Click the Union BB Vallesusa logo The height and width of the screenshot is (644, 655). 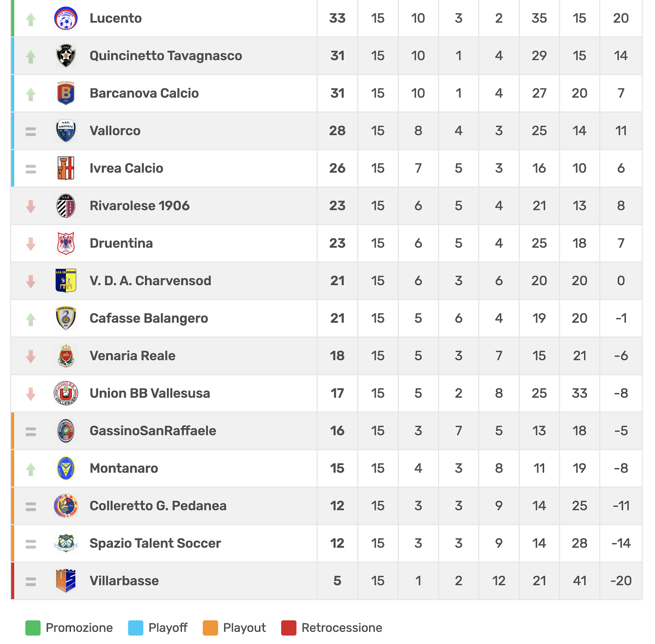point(66,393)
